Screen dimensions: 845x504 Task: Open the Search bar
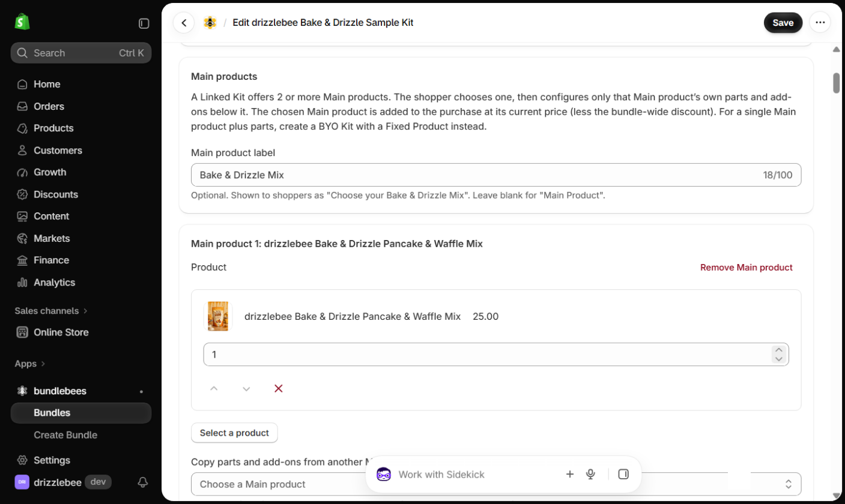click(81, 53)
